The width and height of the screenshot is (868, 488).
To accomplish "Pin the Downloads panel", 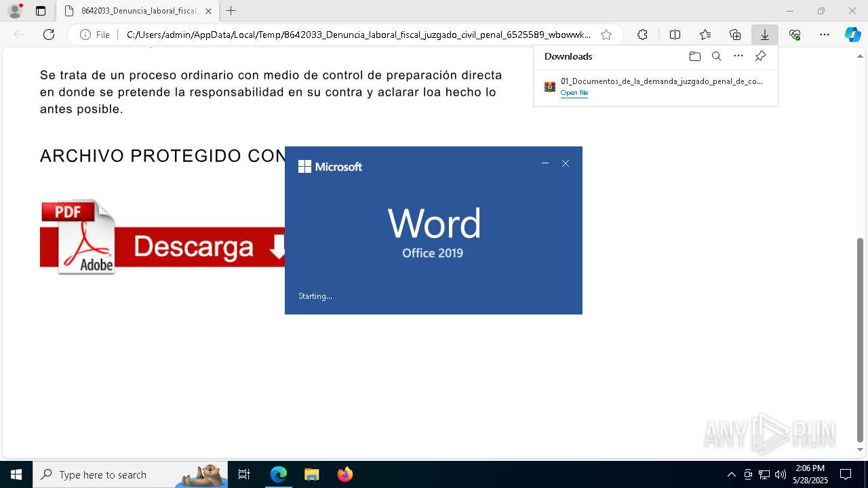I will click(760, 56).
